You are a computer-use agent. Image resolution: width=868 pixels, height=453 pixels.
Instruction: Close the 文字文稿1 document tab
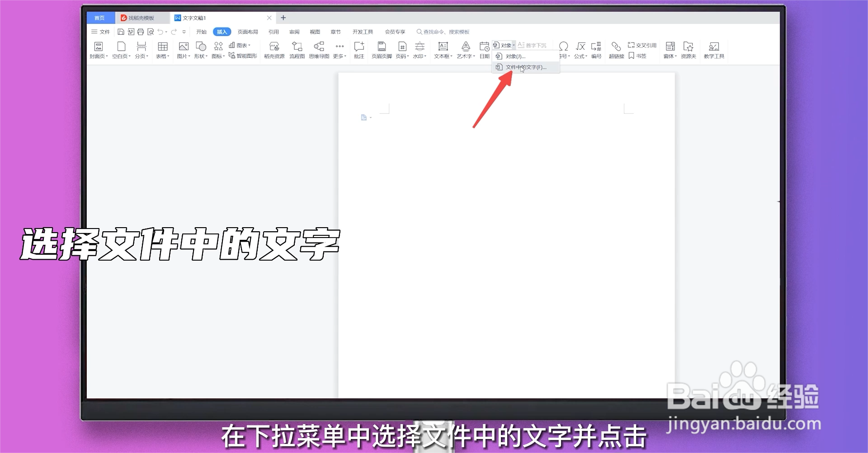[269, 18]
